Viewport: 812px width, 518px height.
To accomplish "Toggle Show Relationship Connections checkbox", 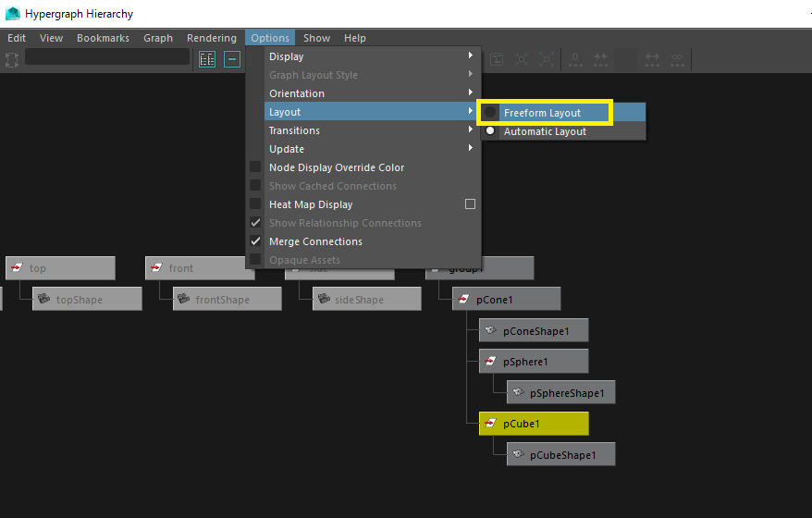I will (255, 223).
